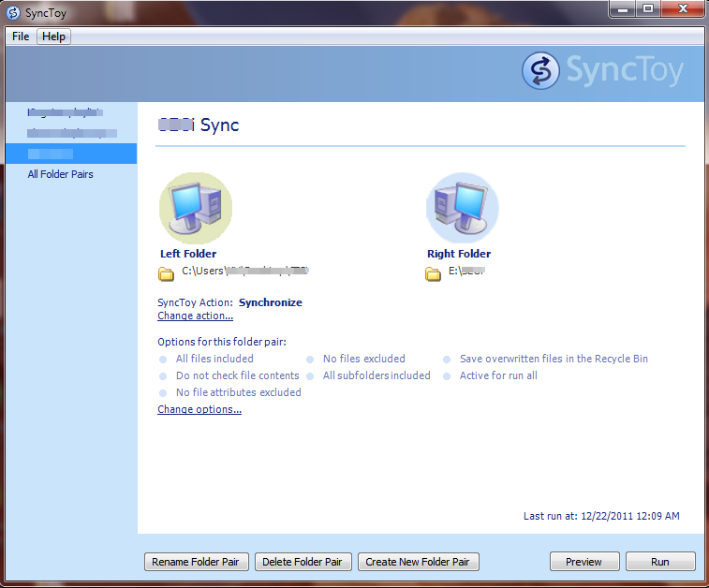Minimize the SyncToy window
Viewport: 709px width, 588px height.
[623, 8]
